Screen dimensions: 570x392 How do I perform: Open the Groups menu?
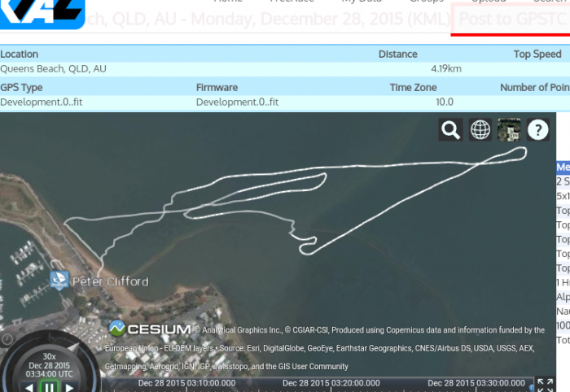[427, 2]
